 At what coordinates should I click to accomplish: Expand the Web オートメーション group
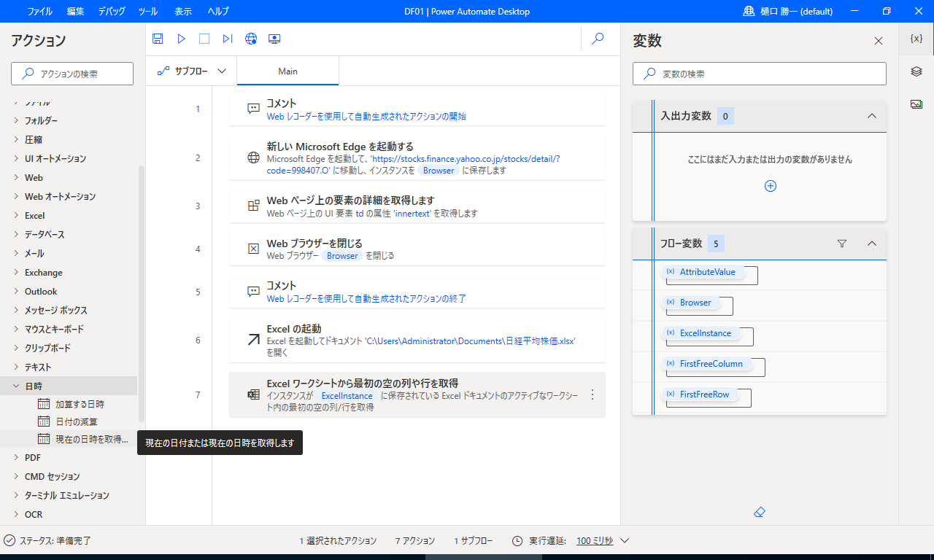pos(16,196)
